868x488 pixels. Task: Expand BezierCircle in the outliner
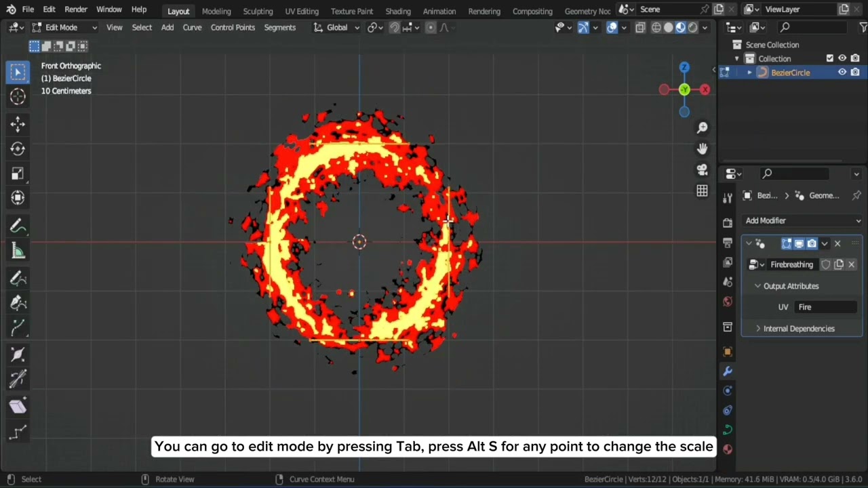click(749, 73)
